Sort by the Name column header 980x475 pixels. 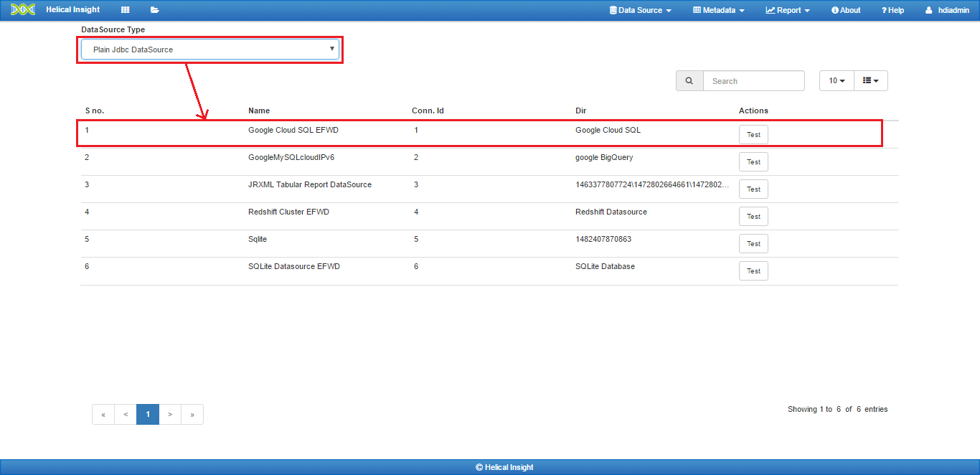259,110
